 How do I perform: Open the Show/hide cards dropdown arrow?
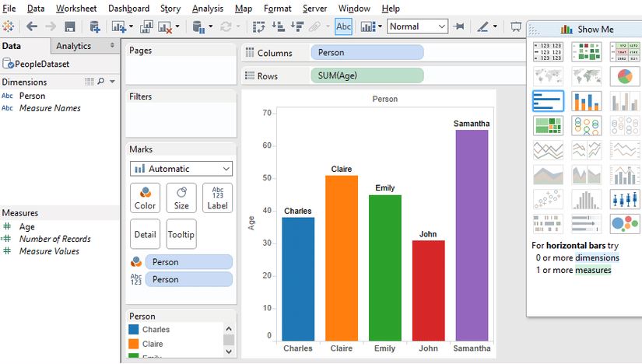pos(380,26)
